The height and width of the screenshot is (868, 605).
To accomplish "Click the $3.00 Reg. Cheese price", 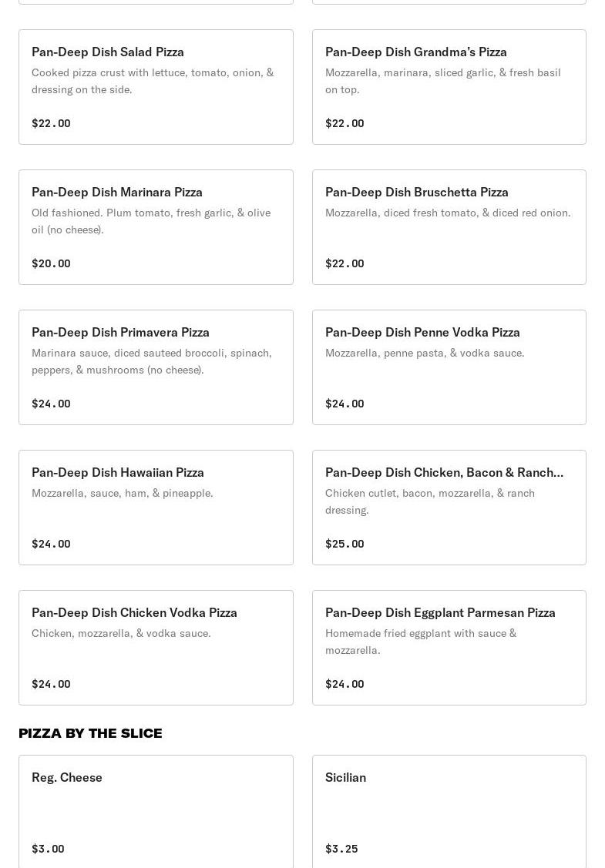I will click(x=48, y=849).
